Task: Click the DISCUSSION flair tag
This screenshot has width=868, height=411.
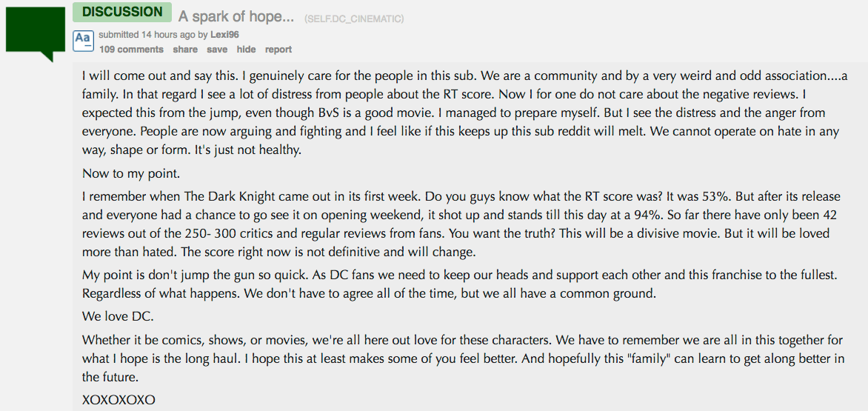Action: click(122, 12)
